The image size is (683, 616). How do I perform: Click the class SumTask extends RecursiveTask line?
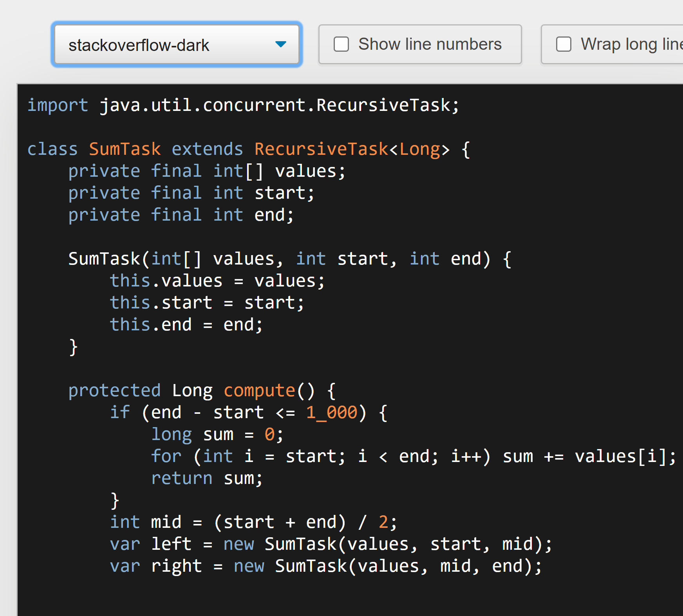tap(249, 149)
